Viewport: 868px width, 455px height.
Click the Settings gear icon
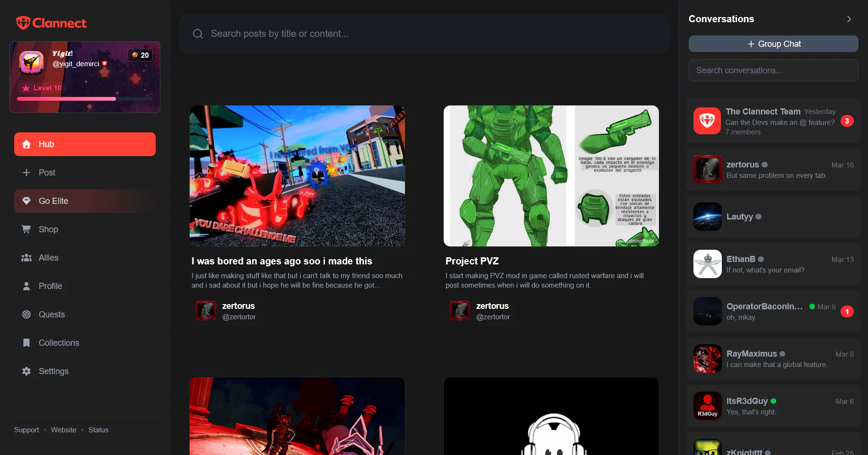26,371
